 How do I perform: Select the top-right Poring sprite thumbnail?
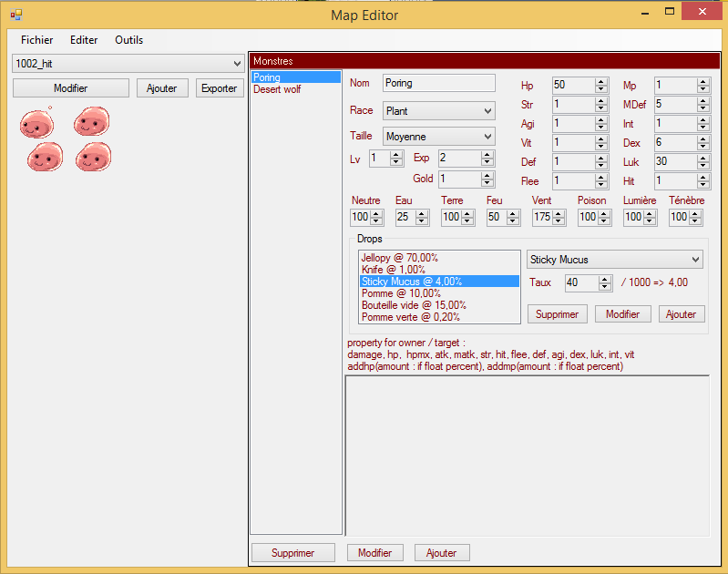click(x=91, y=122)
